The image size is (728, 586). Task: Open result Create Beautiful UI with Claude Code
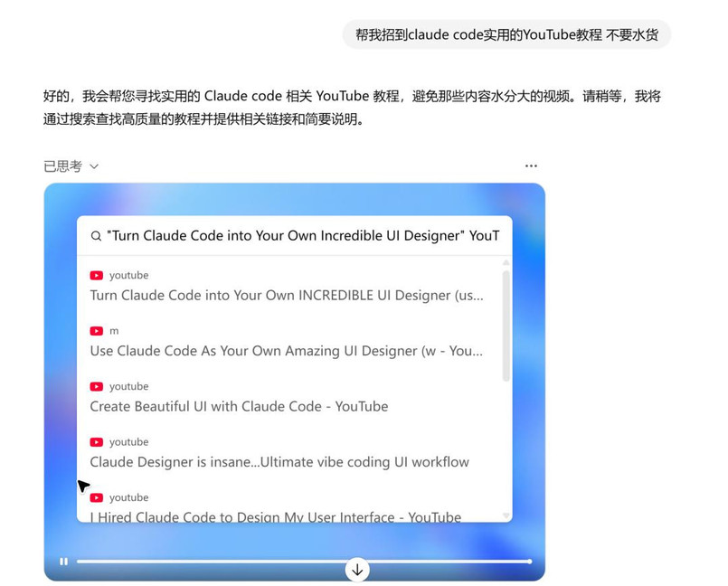pyautogui.click(x=239, y=406)
